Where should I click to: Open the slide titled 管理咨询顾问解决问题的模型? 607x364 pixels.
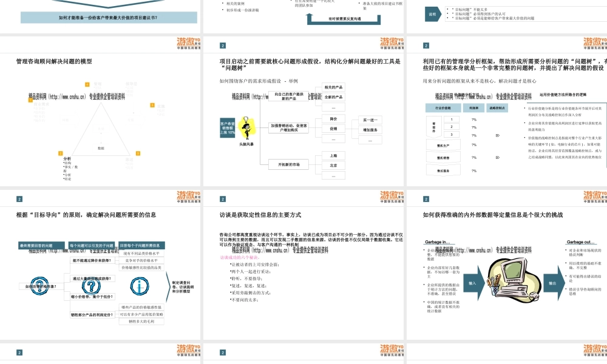point(100,112)
